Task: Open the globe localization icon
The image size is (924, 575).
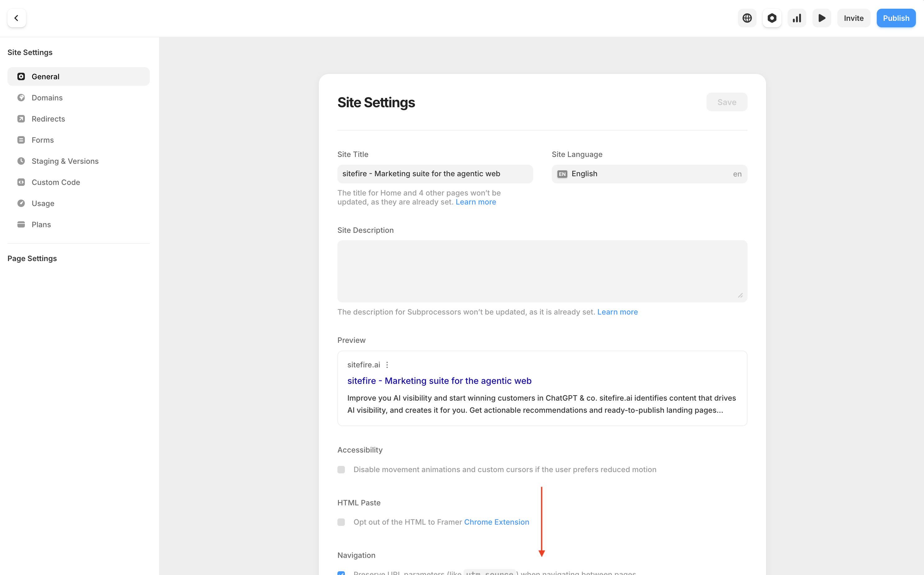Action: tap(747, 18)
